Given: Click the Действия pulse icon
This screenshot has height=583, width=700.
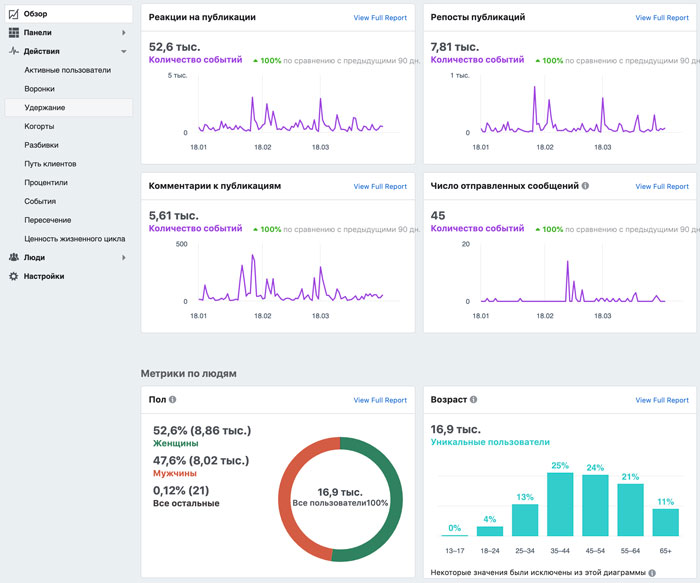Looking at the screenshot, I should click(14, 51).
